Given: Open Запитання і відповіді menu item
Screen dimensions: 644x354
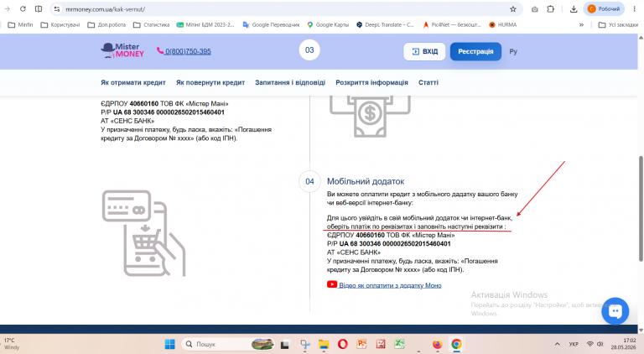Looking at the screenshot, I should tap(290, 82).
